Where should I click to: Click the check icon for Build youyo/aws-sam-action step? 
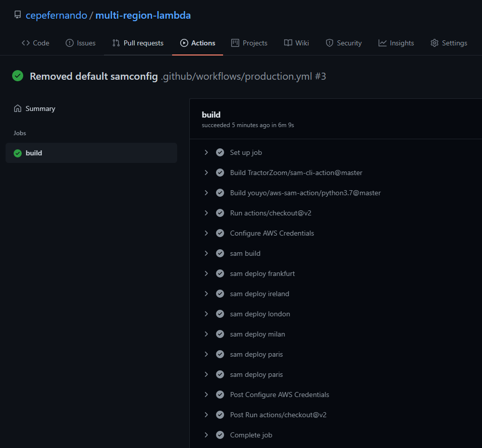click(220, 193)
